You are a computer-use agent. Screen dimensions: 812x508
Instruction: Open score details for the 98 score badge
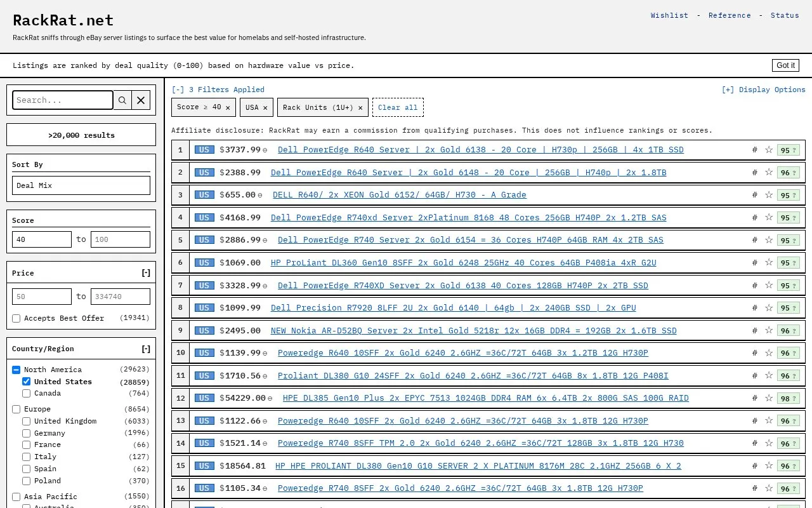click(789, 398)
